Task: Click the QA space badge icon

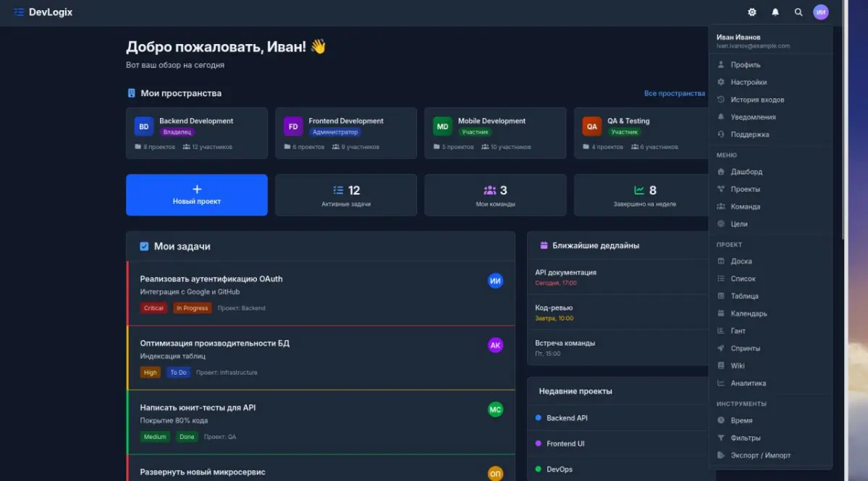Action: click(591, 127)
